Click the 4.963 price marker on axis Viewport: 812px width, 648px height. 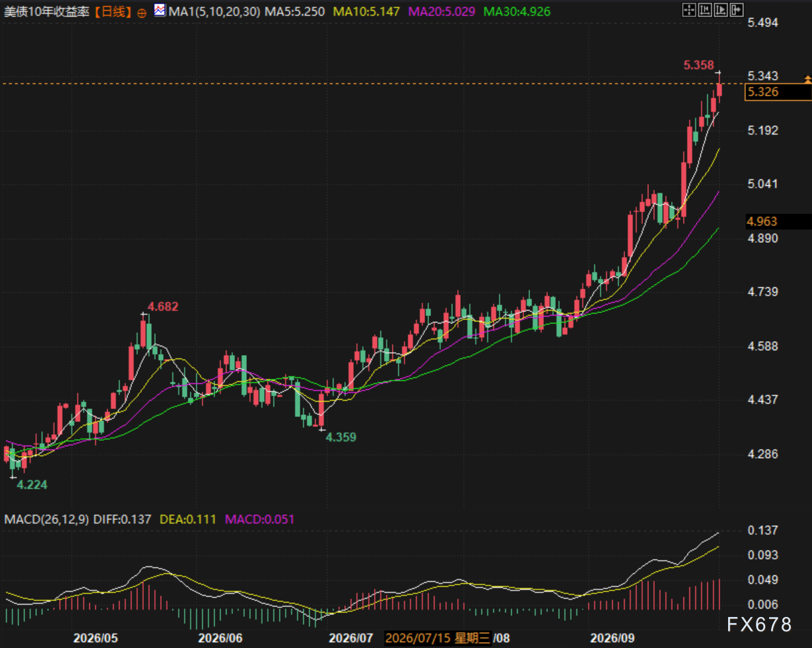(778, 222)
